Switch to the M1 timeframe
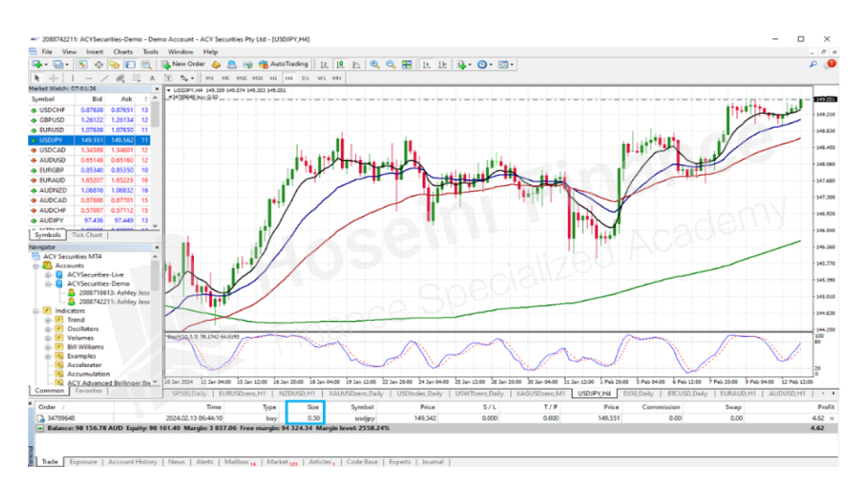The height and width of the screenshot is (502, 868). click(209, 78)
